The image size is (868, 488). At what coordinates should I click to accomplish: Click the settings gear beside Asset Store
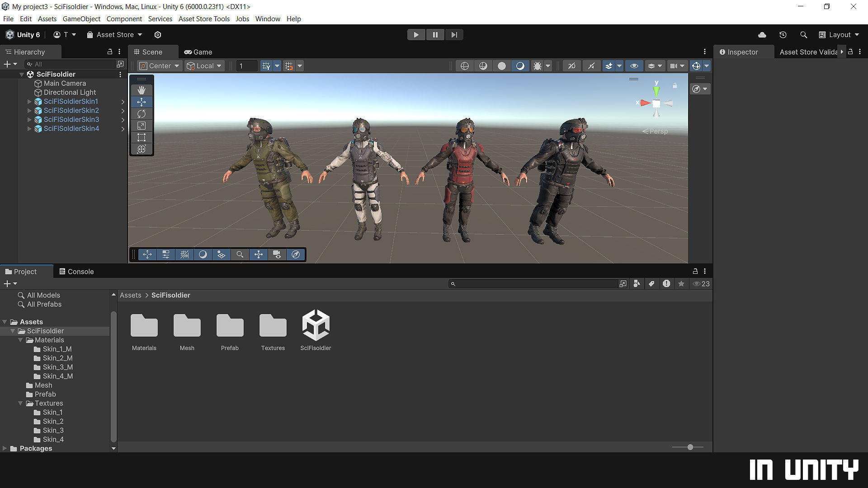coord(158,35)
